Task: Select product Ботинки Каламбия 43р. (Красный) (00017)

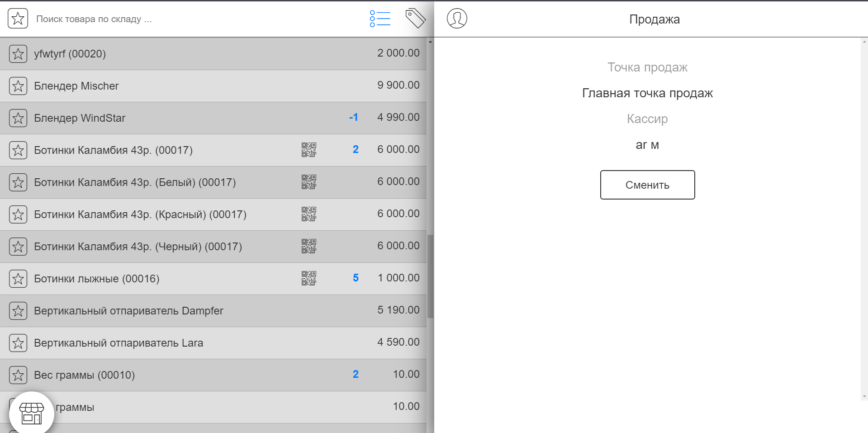Action: [213, 214]
